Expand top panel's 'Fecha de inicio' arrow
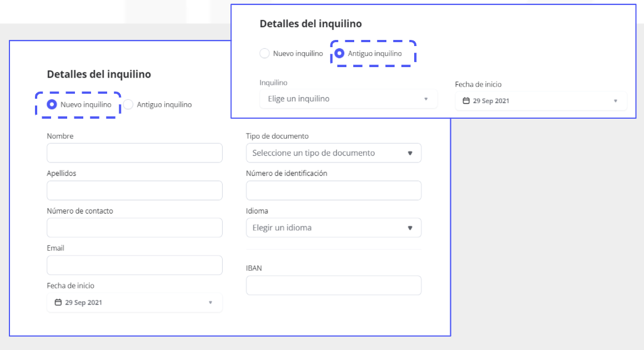Image resolution: width=644 pixels, height=350 pixels. click(x=615, y=101)
